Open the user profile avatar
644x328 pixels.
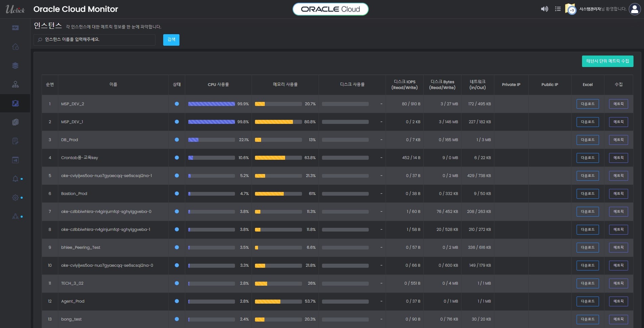click(x=634, y=9)
